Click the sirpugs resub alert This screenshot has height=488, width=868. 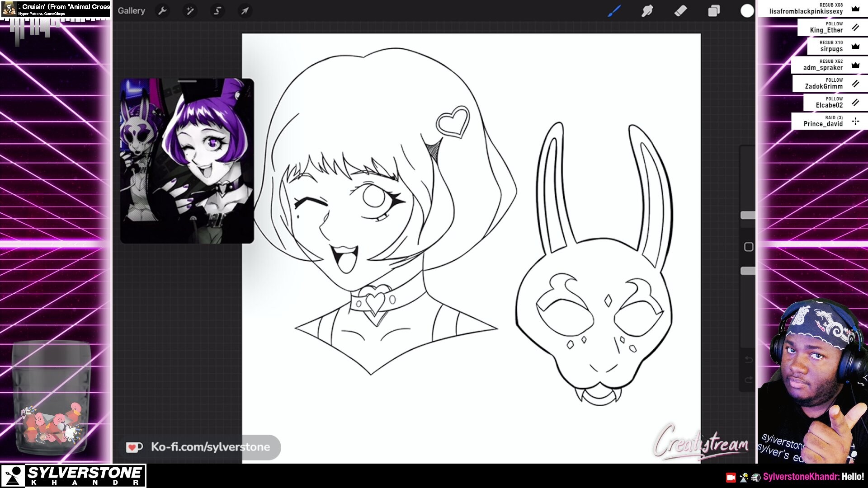pos(837,46)
